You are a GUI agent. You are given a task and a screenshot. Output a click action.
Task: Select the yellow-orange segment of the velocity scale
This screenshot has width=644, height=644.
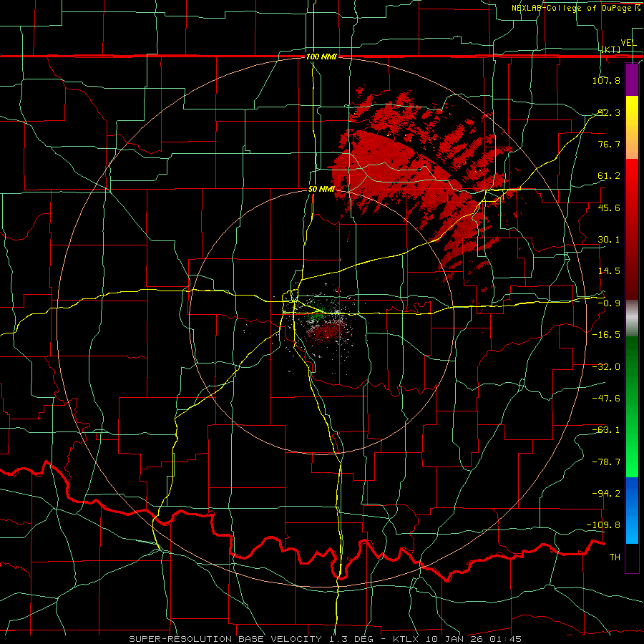click(632, 127)
